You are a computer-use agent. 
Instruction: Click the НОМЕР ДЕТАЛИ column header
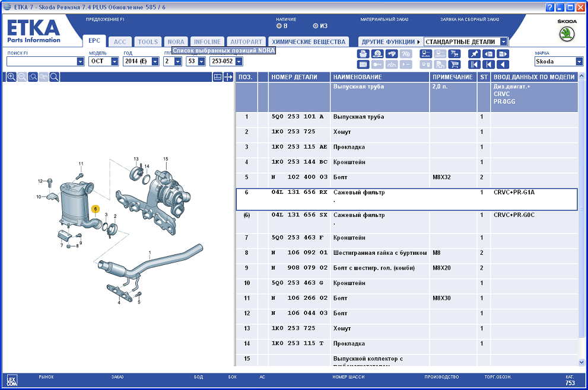pyautogui.click(x=299, y=77)
